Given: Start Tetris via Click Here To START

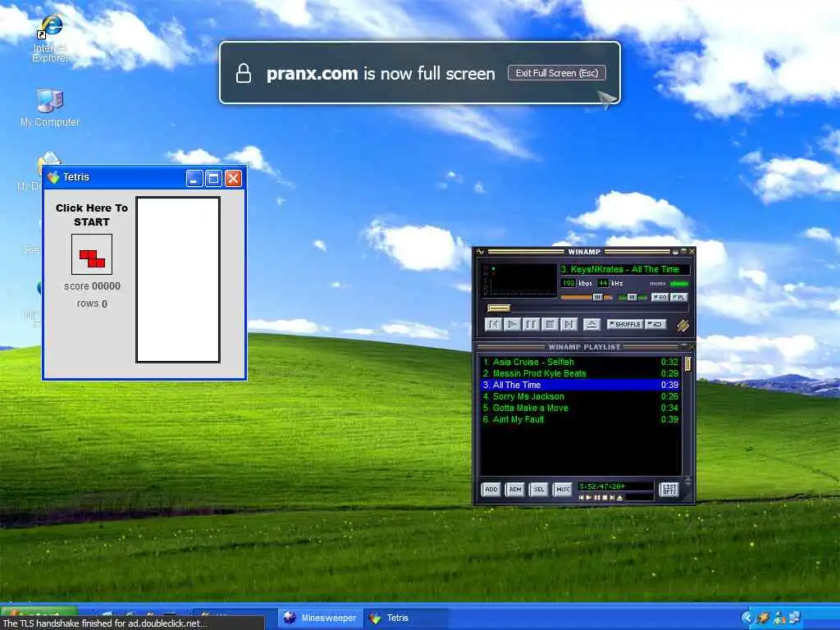Looking at the screenshot, I should click(92, 215).
